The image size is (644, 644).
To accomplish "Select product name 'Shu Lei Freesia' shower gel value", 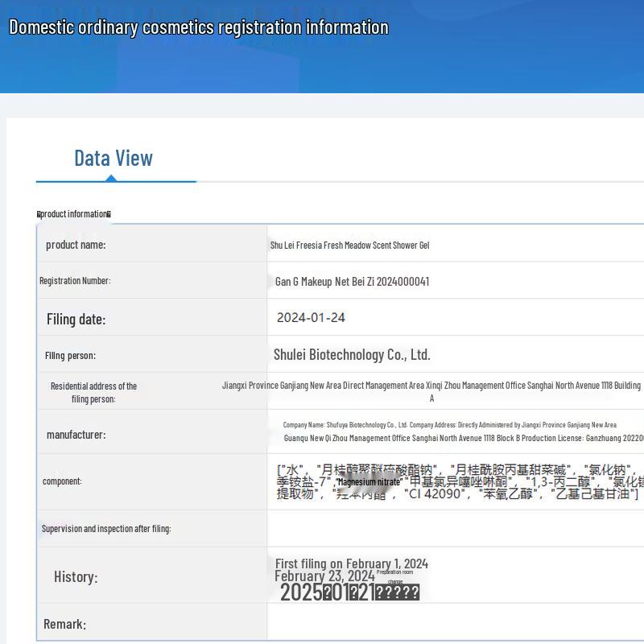I will [x=349, y=245].
